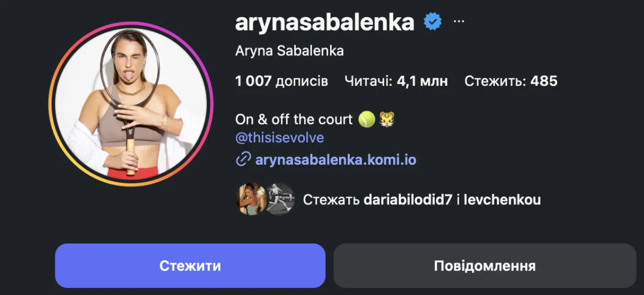Click the chain link icon
This screenshot has height=295, width=644.
[x=244, y=159]
